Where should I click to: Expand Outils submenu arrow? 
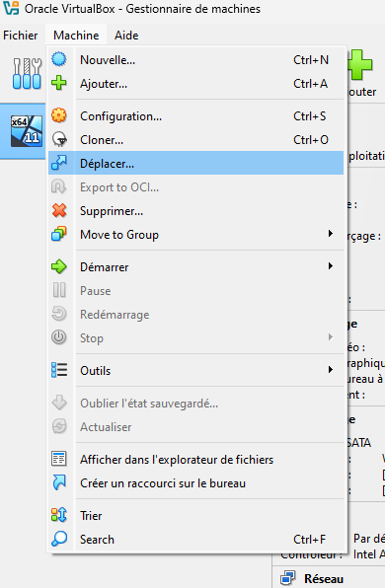tap(331, 370)
